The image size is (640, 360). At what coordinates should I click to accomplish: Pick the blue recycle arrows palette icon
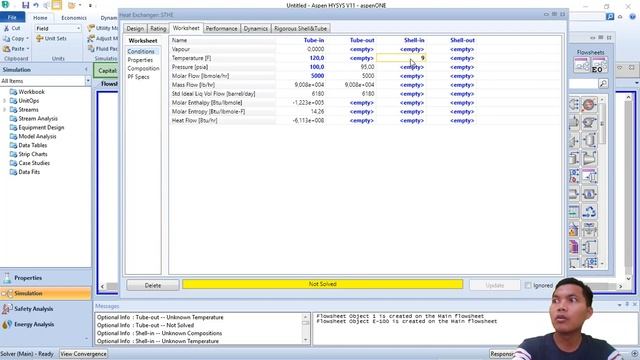589,212
